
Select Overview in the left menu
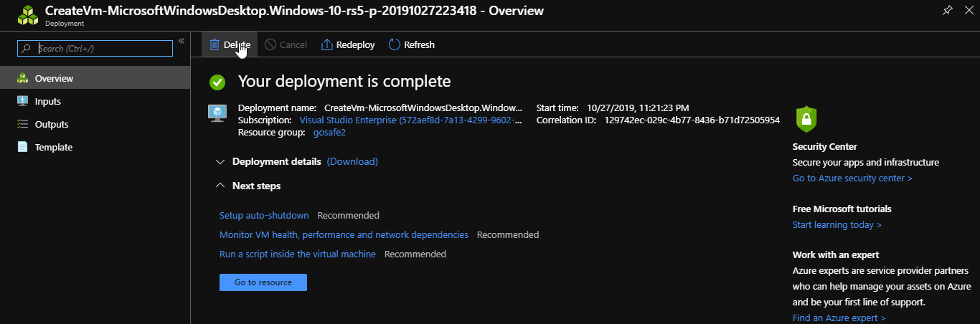point(54,78)
